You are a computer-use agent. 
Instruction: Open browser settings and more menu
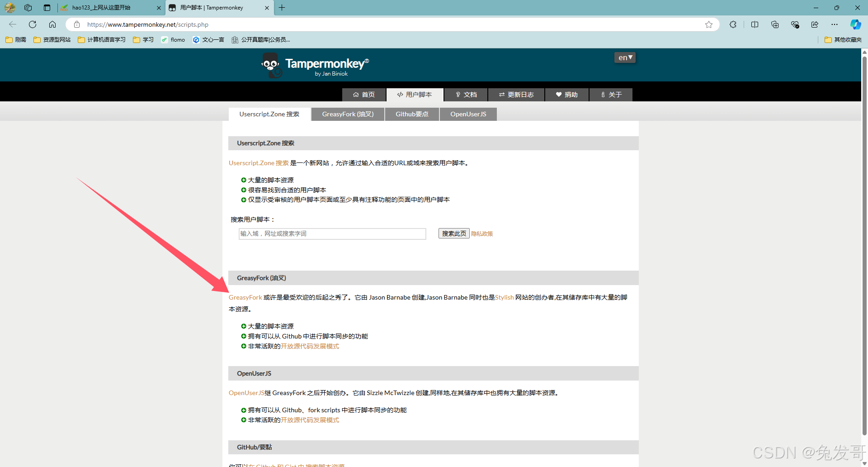coord(835,24)
